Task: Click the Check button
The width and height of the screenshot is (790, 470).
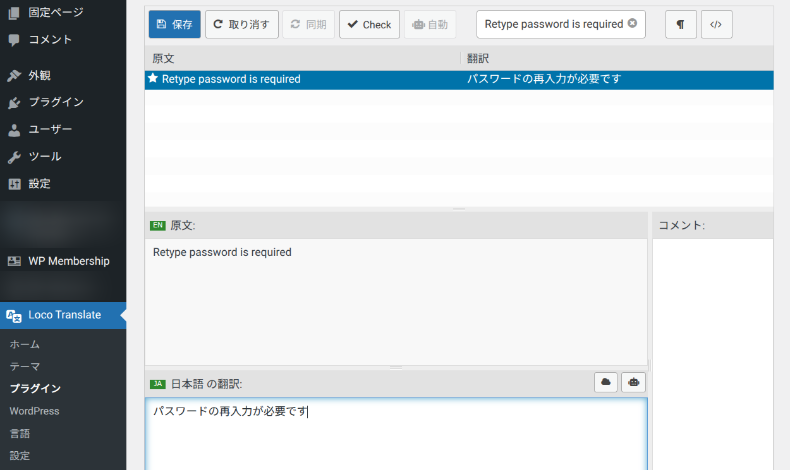Action: coord(369,24)
